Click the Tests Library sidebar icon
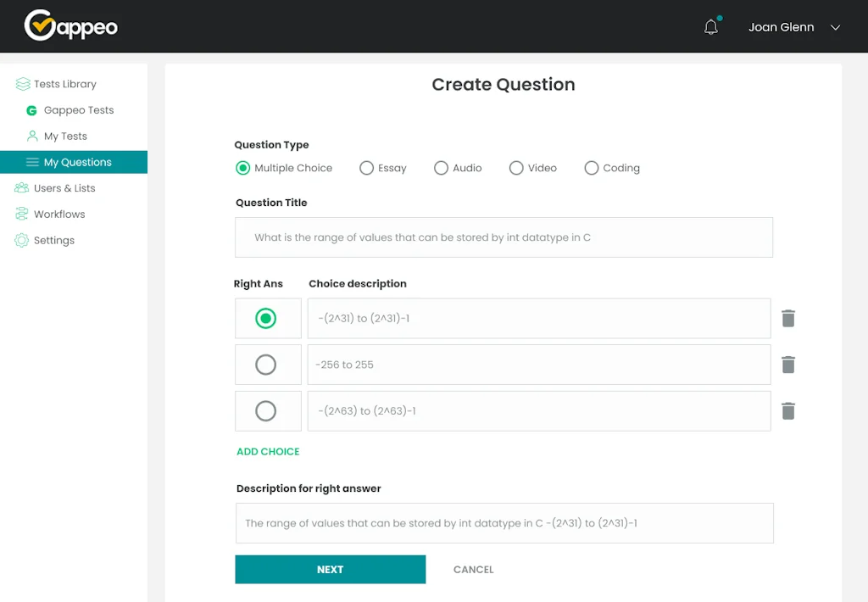Screen dimensions: 868x602 (21, 84)
